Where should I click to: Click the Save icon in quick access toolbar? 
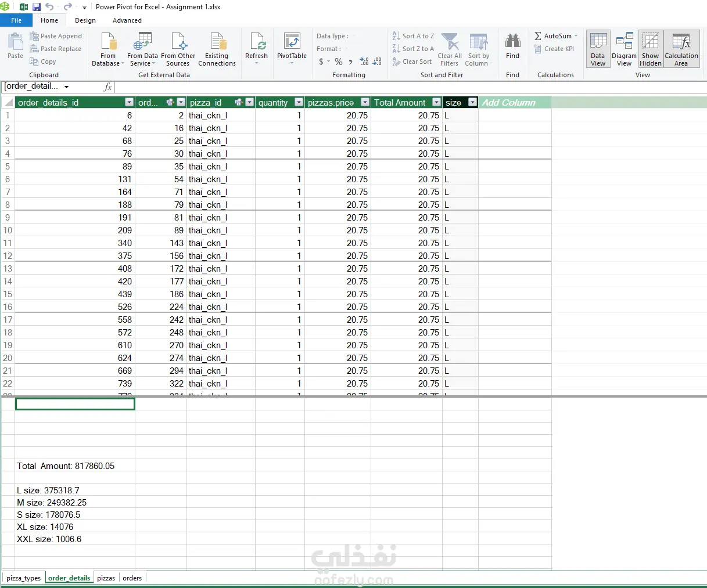coord(37,7)
